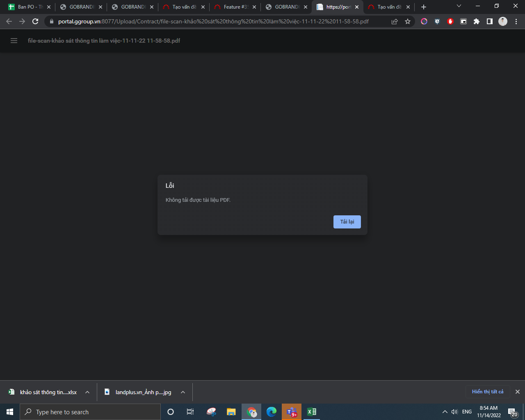Click the profile avatar icon
The height and width of the screenshot is (420, 525).
coord(503,21)
